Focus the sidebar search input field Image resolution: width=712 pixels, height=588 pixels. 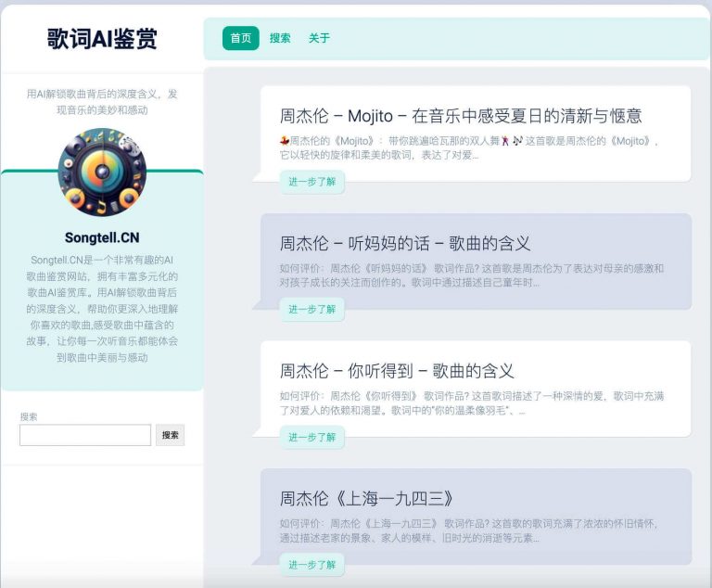pyautogui.click(x=85, y=435)
